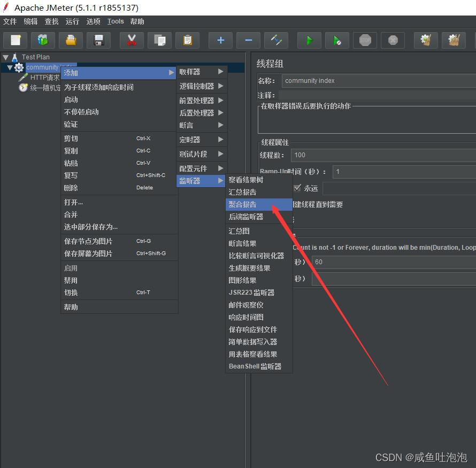Expand the 断言 submenu
The height and width of the screenshot is (468, 476).
click(x=202, y=125)
